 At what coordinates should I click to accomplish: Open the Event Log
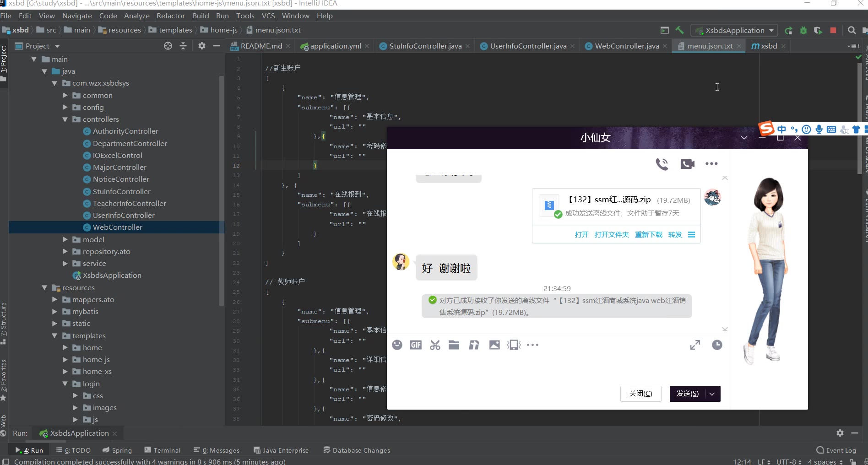836,450
